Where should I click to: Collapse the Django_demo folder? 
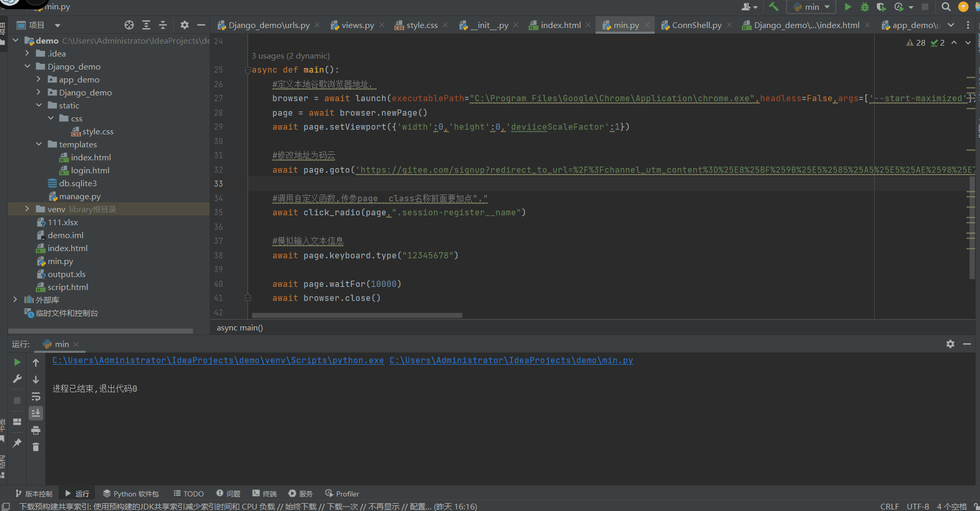click(28, 66)
